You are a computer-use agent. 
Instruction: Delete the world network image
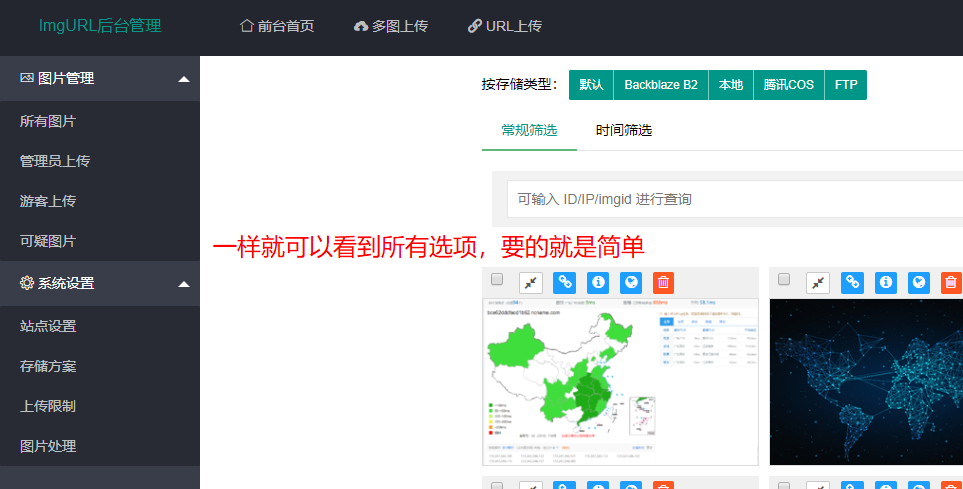pos(951,283)
